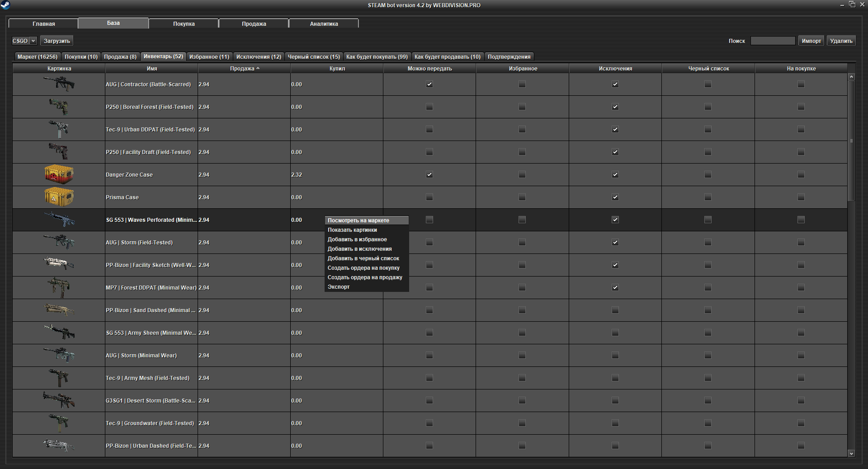
Task: Toggle exclusions checkbox for Prisma Case
Action: pos(615,197)
